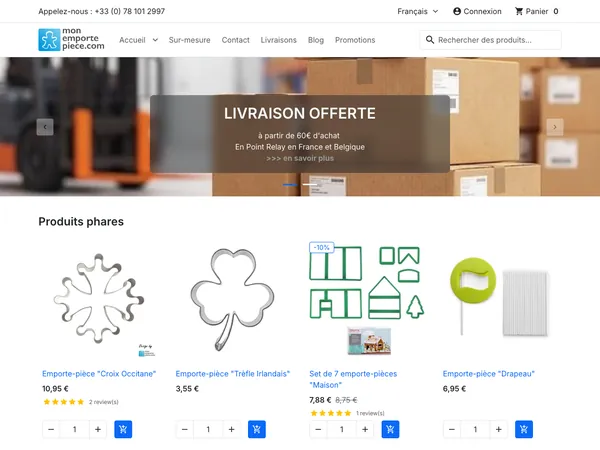Expand the Accueil menu chevron

[155, 40]
